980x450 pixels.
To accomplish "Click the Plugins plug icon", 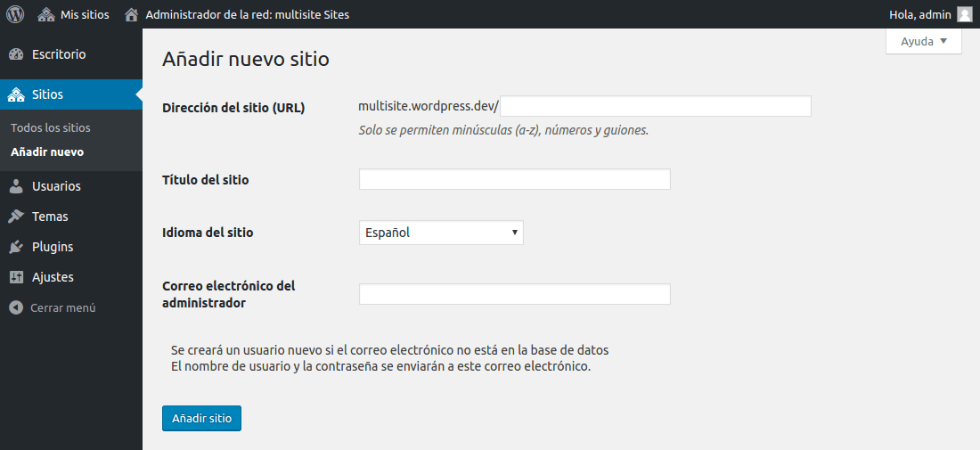I will [16, 247].
